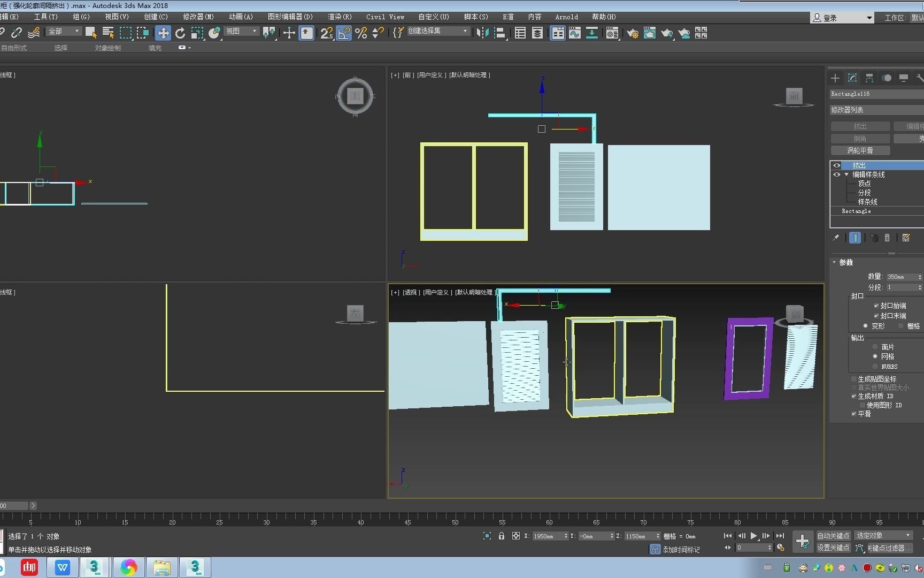Open the Civil View menu

pyautogui.click(x=384, y=17)
